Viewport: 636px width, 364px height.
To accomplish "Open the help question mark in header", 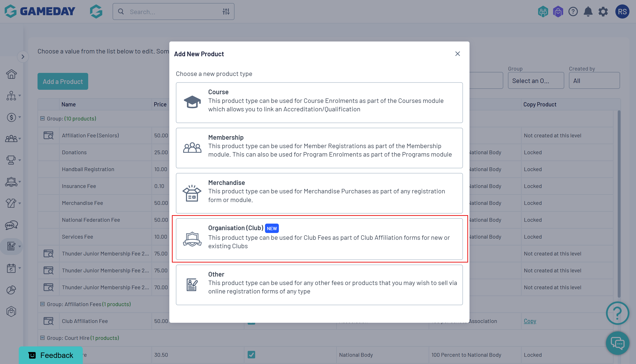I will click(573, 12).
